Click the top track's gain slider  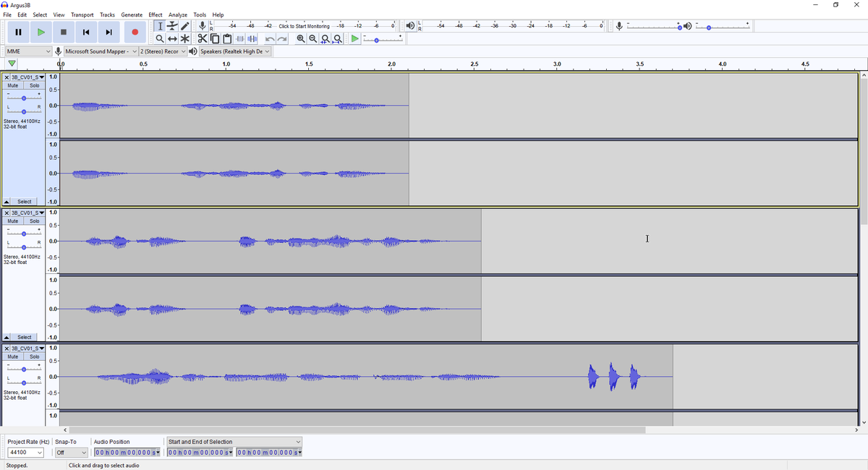coord(24,97)
